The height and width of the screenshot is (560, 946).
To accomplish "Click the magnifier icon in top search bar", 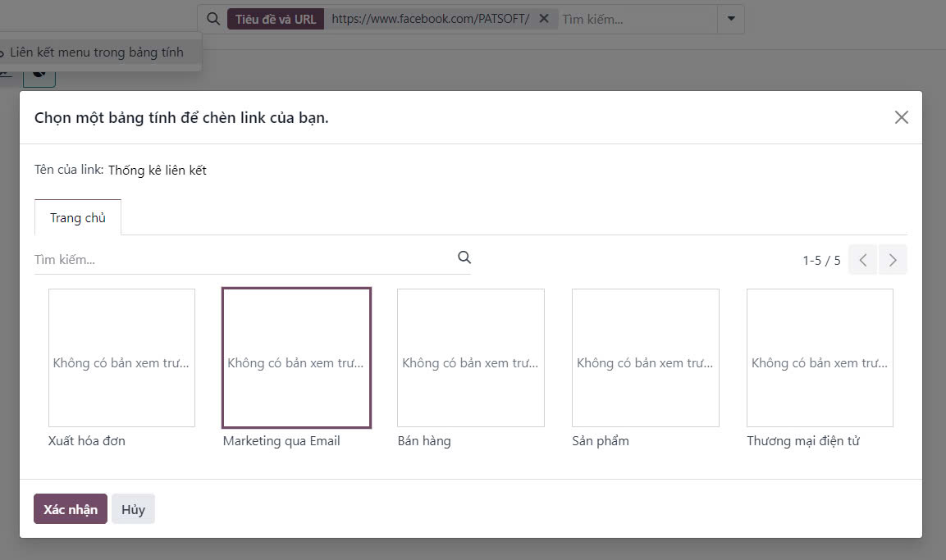I will (213, 19).
